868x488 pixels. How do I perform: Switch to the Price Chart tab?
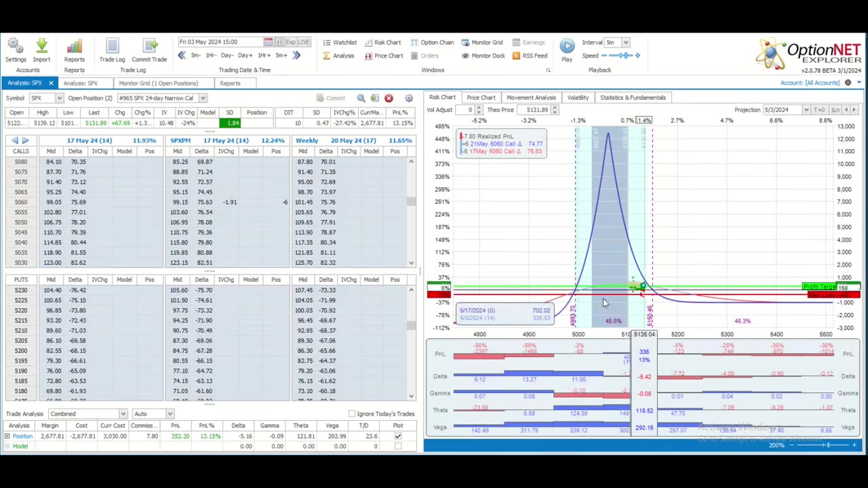(x=481, y=98)
